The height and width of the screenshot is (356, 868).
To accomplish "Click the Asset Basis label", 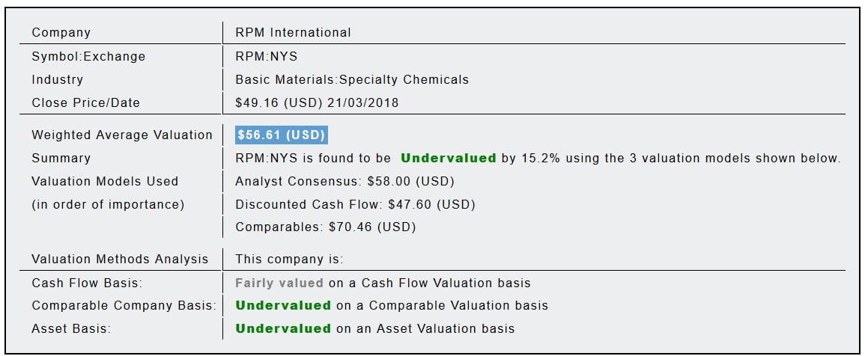I will [70, 328].
